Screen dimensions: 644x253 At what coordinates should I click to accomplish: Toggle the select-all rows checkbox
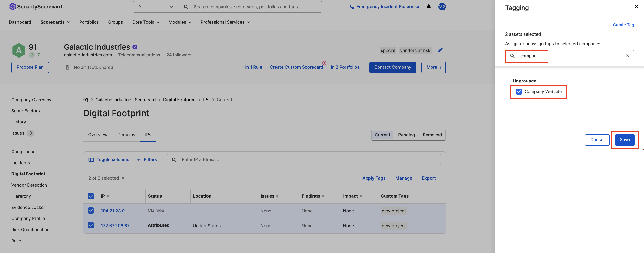click(x=91, y=196)
